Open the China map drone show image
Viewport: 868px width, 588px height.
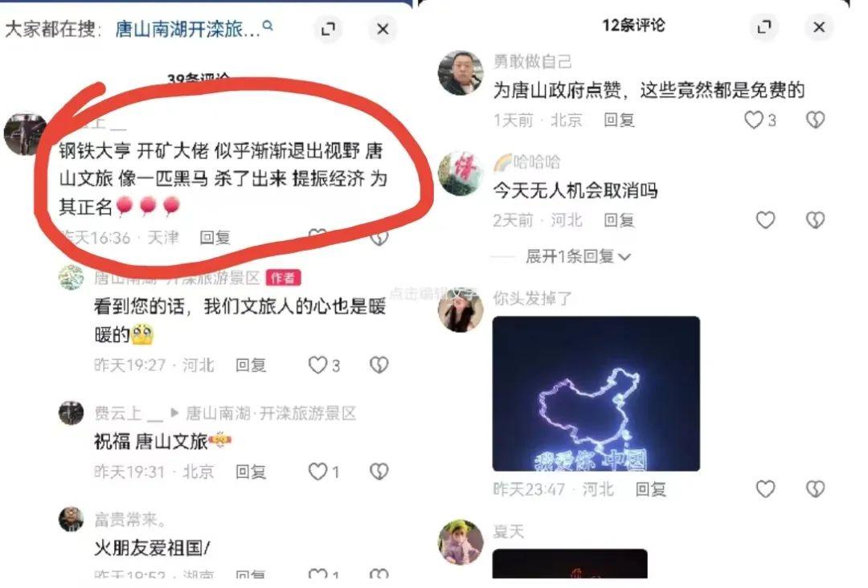click(596, 394)
